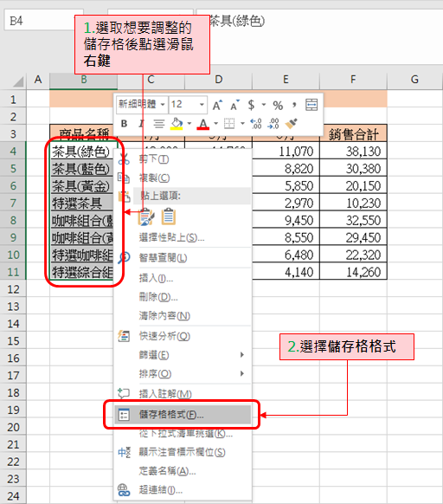Select column A header

coord(38,80)
